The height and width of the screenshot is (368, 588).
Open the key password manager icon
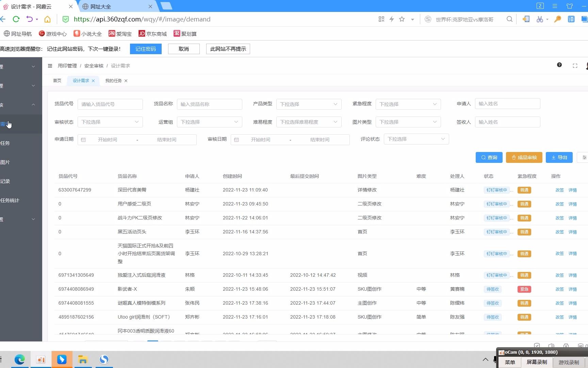pyautogui.click(x=557, y=19)
